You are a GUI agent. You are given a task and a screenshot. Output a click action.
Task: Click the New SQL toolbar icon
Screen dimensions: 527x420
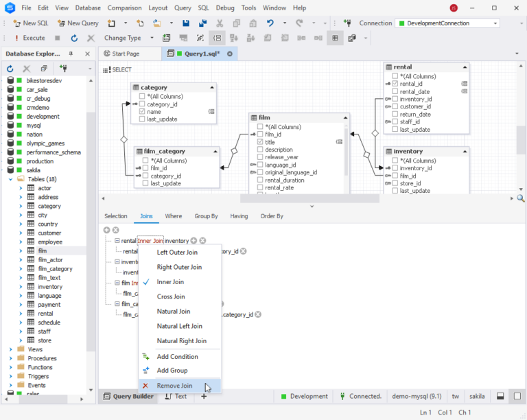[16, 23]
